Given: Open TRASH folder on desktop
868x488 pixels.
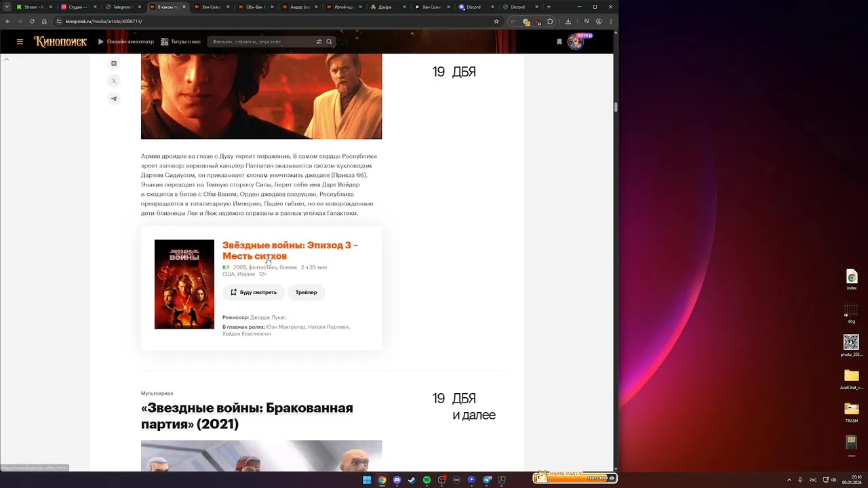Looking at the screenshot, I should coord(852,412).
